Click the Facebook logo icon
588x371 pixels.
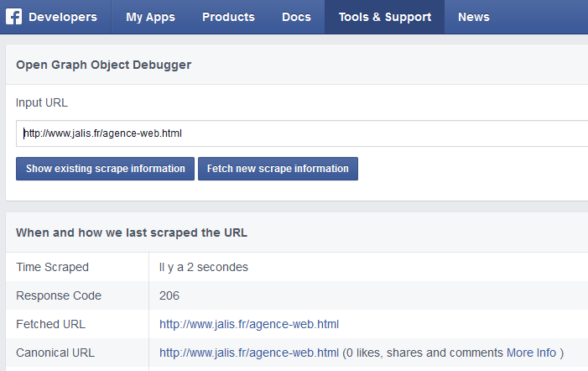14,17
